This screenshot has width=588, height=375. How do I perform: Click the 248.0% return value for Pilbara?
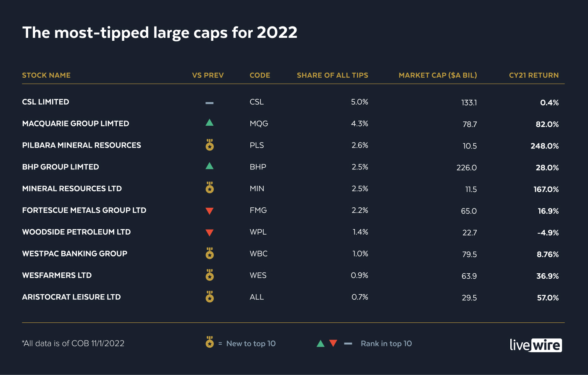(544, 146)
